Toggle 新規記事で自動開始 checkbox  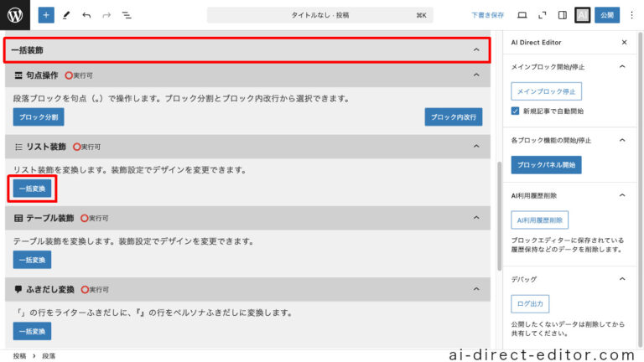tap(515, 111)
